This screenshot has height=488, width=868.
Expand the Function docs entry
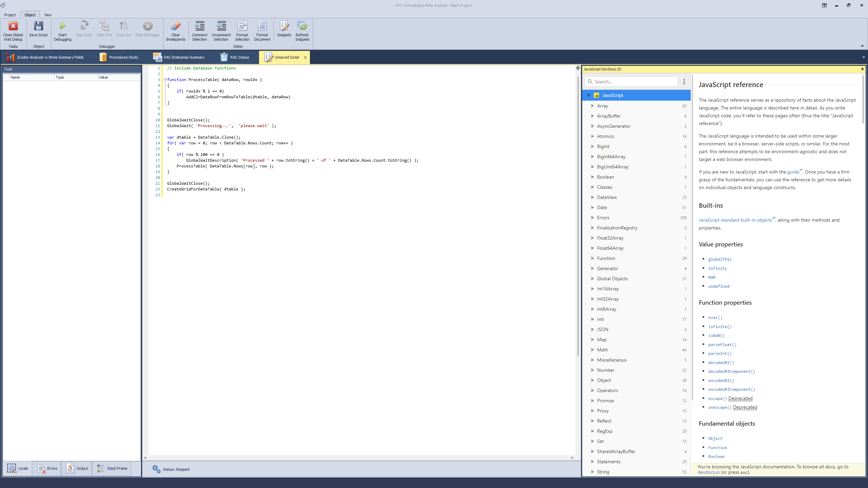pyautogui.click(x=592, y=258)
